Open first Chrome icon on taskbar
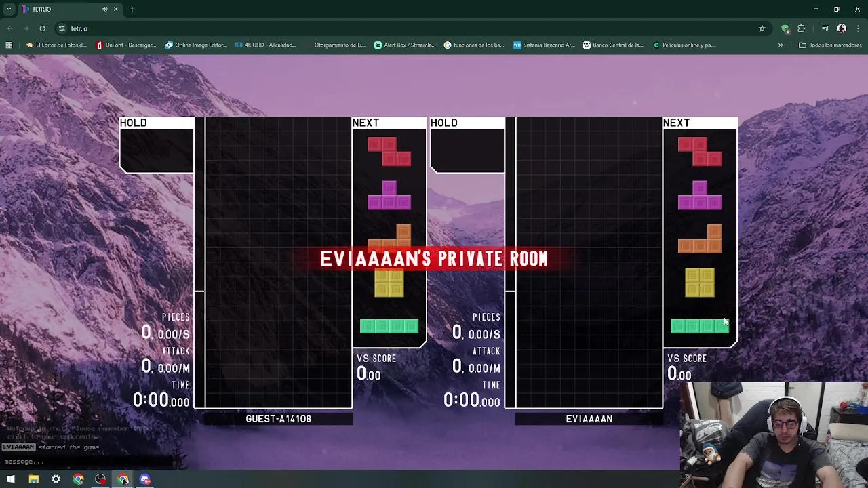The height and width of the screenshot is (488, 868). click(x=78, y=479)
